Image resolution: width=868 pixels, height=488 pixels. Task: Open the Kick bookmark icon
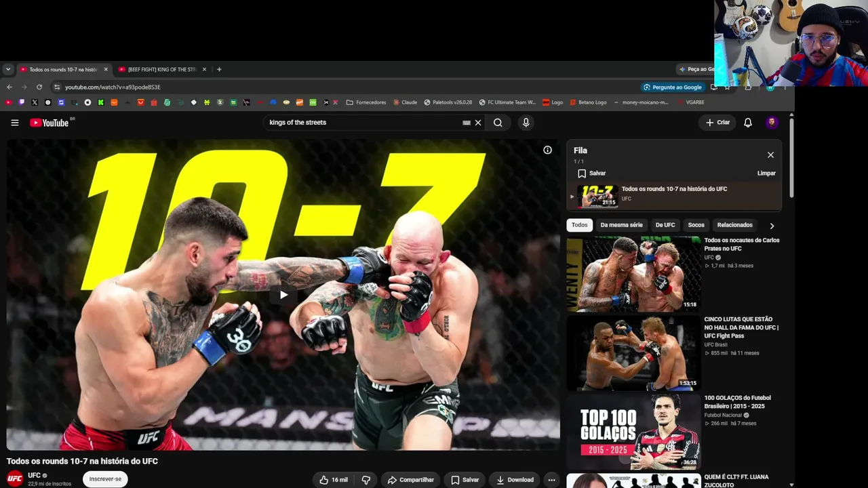101,102
